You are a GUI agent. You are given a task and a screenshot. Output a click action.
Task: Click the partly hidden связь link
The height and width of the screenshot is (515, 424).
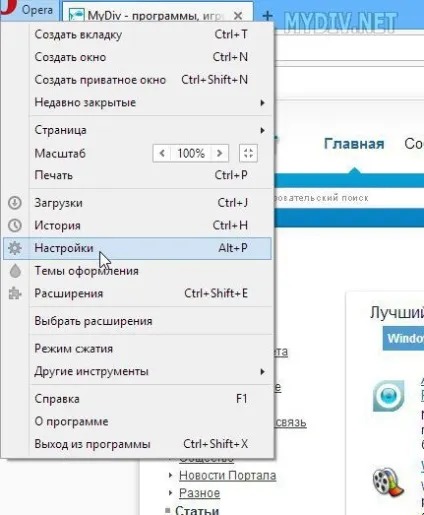(291, 422)
